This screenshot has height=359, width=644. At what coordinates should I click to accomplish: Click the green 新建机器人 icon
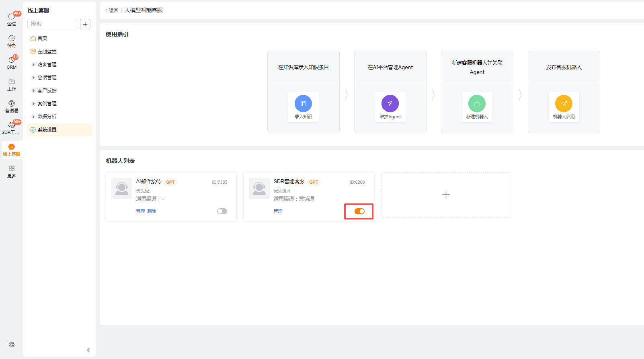click(477, 104)
